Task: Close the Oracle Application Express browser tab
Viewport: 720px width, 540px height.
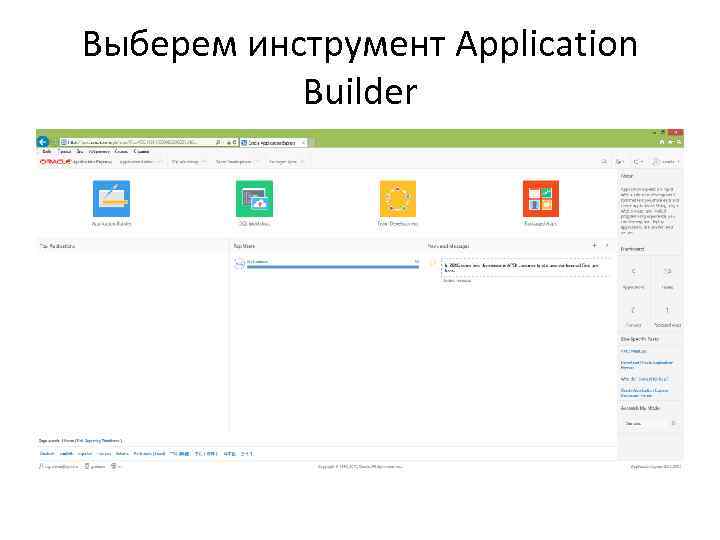Action: (303, 143)
